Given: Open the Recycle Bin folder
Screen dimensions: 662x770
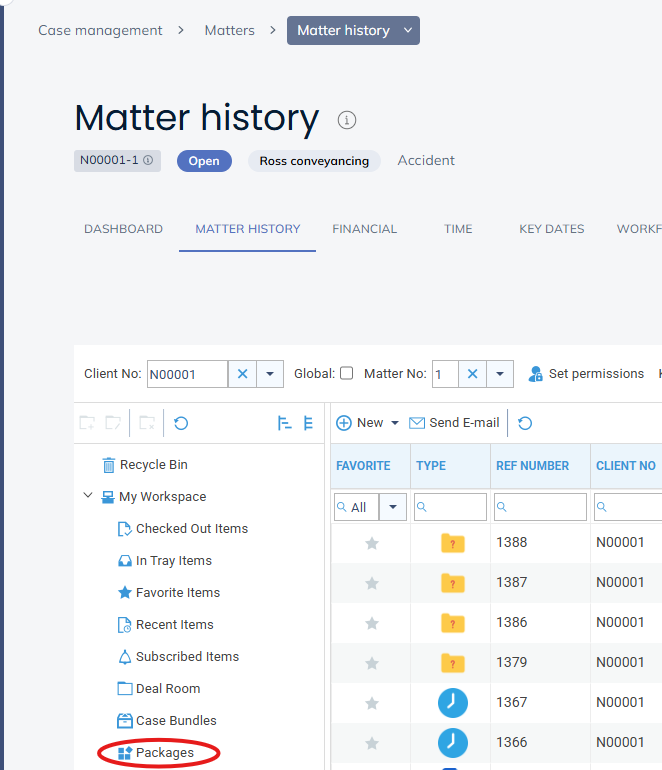Looking at the screenshot, I should (153, 465).
